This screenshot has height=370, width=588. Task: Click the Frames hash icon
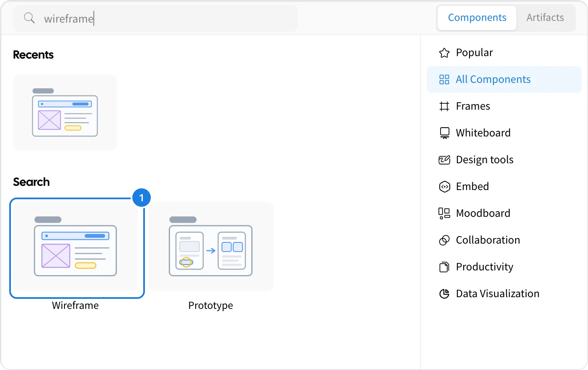click(x=444, y=106)
